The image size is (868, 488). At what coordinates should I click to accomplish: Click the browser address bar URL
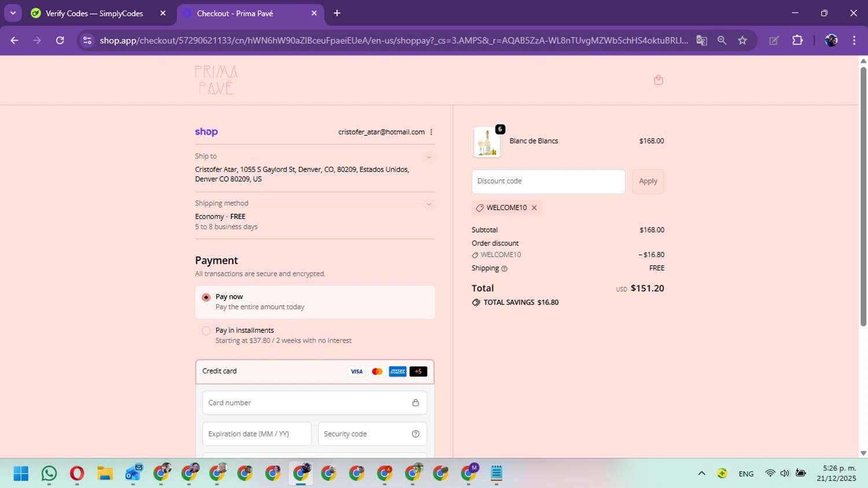[x=393, y=41]
